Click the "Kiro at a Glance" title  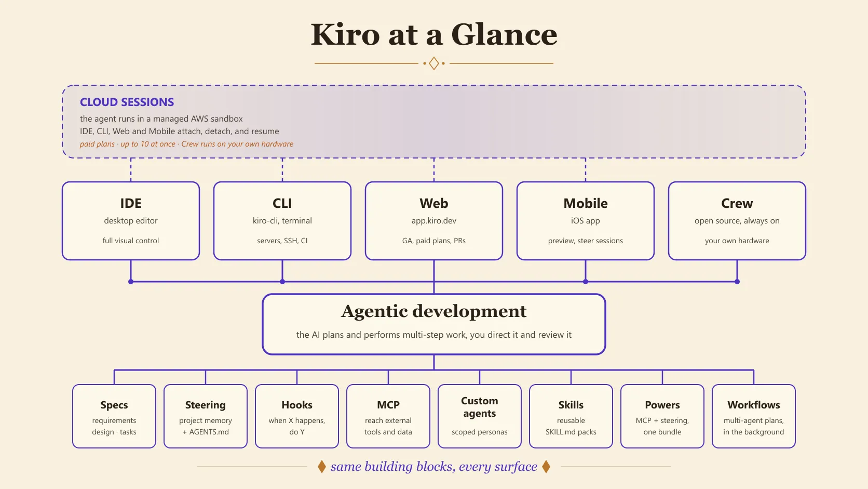[434, 35]
